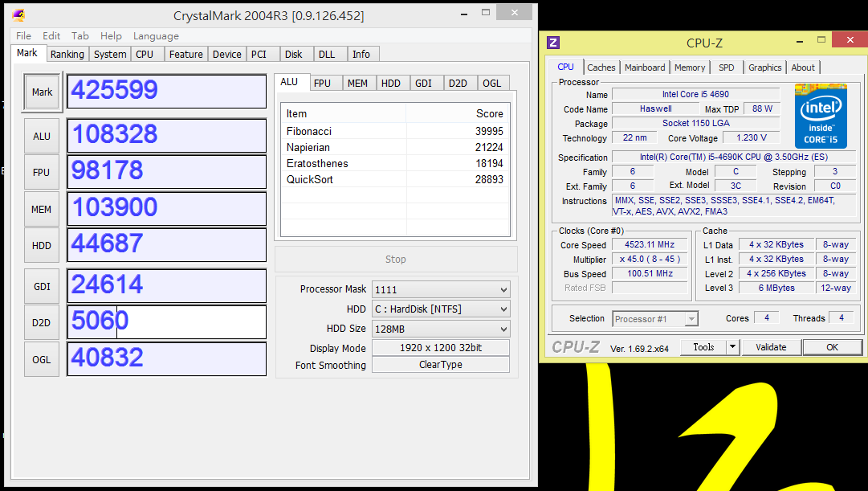
Task: Switch to the Feature tab
Action: click(x=186, y=55)
